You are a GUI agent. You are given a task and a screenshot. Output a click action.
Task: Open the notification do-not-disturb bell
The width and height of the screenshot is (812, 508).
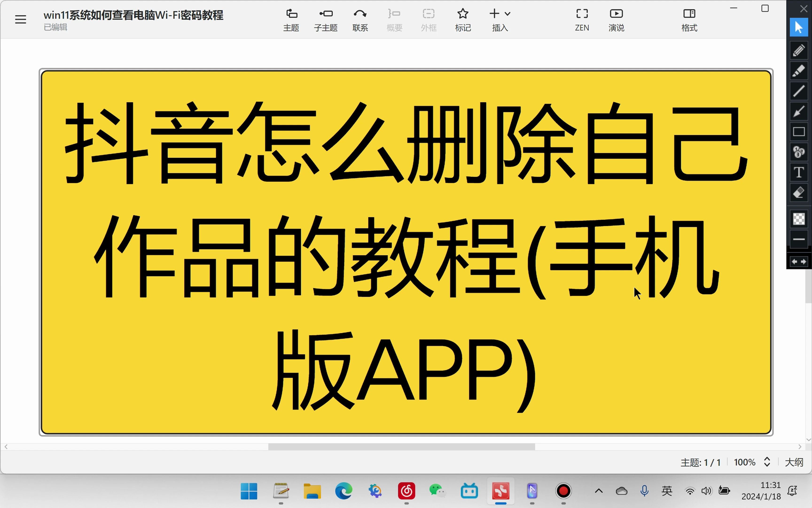tap(792, 491)
